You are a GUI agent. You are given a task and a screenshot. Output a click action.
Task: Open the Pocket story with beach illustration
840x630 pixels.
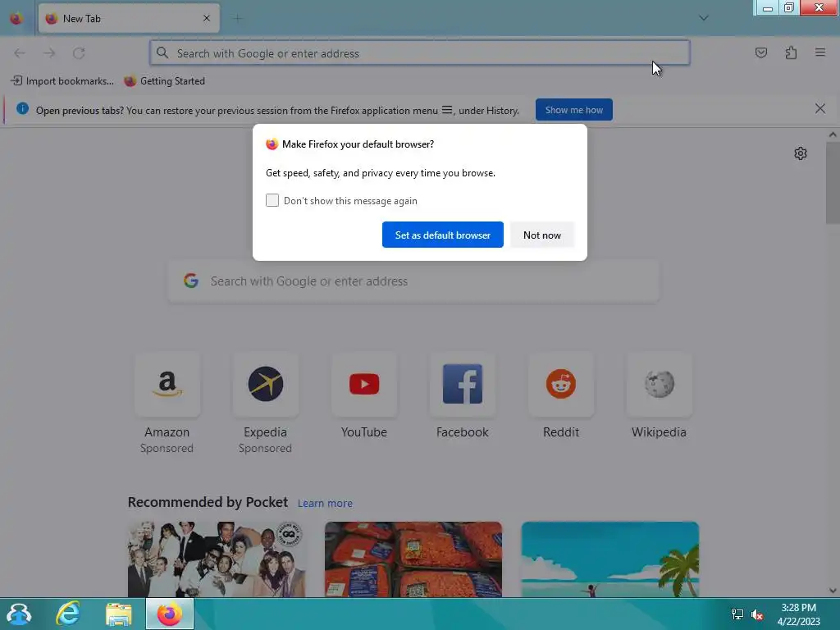[609, 559]
